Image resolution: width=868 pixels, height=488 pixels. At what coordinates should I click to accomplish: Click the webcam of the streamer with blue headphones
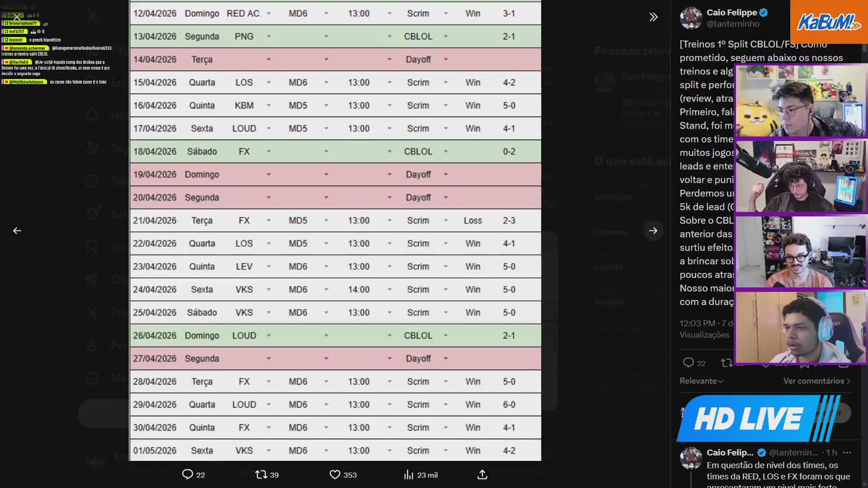click(801, 327)
